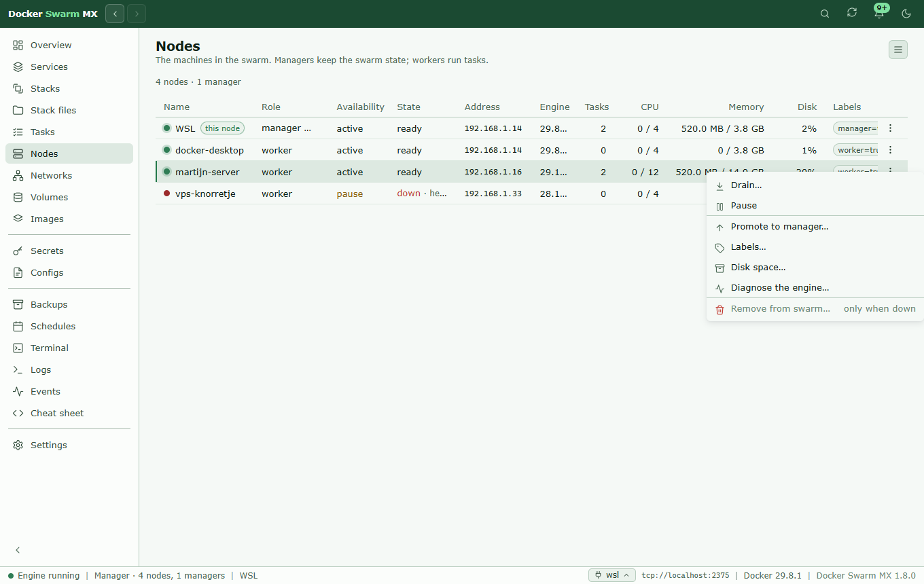
Task: Open Tasks in the sidebar
Action: pyautogui.click(x=69, y=132)
